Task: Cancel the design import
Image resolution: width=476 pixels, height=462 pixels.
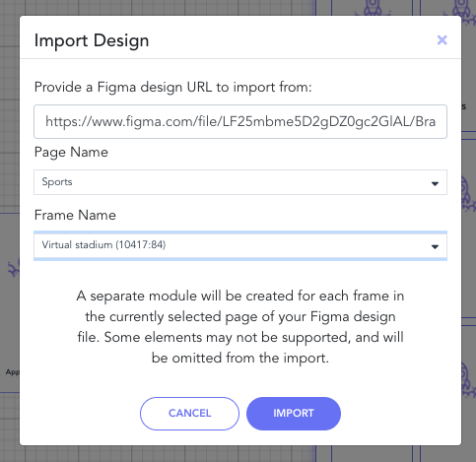Action: pos(189,414)
